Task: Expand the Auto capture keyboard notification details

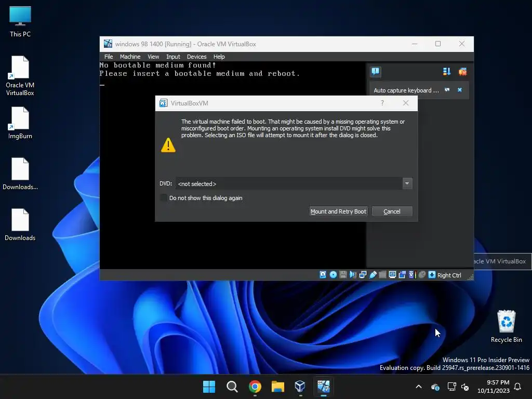Action: (x=447, y=90)
